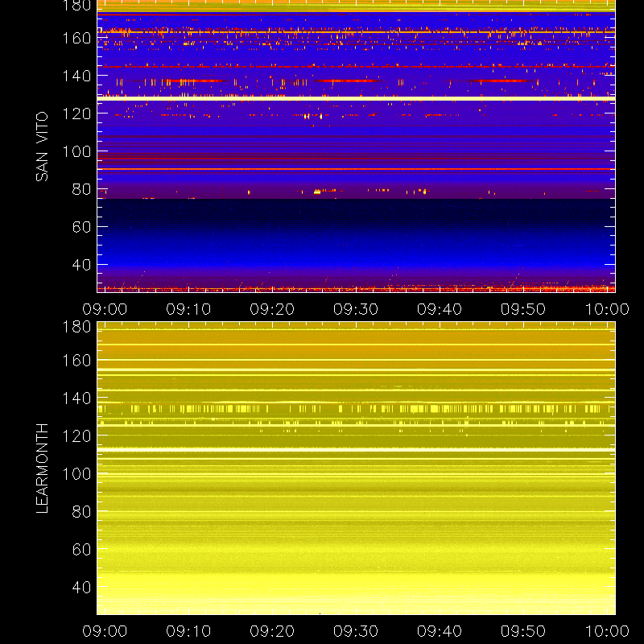Click the SAN VITO axis label
The height and width of the screenshot is (644, 644).
click(42, 147)
